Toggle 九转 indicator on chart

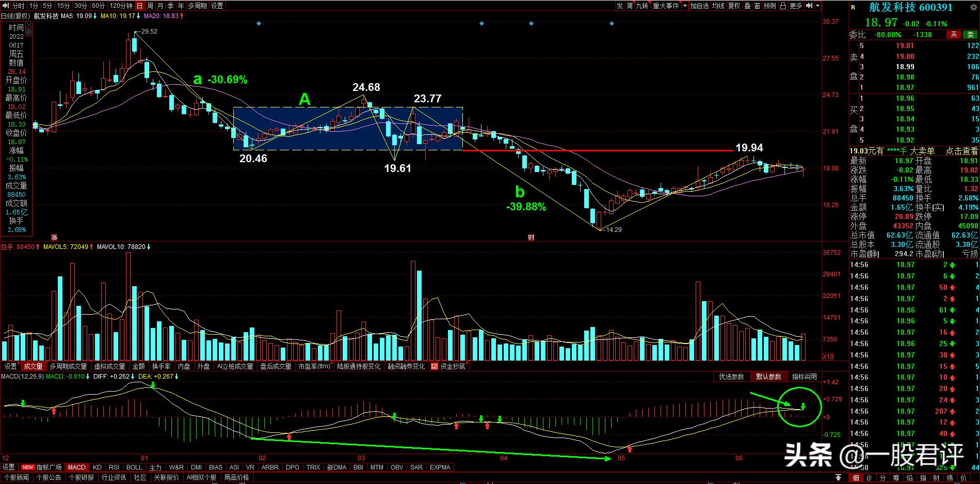pos(642,6)
